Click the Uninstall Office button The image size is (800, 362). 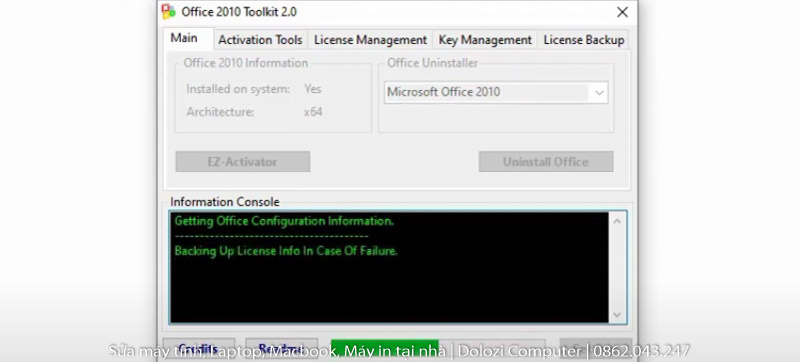(x=546, y=162)
